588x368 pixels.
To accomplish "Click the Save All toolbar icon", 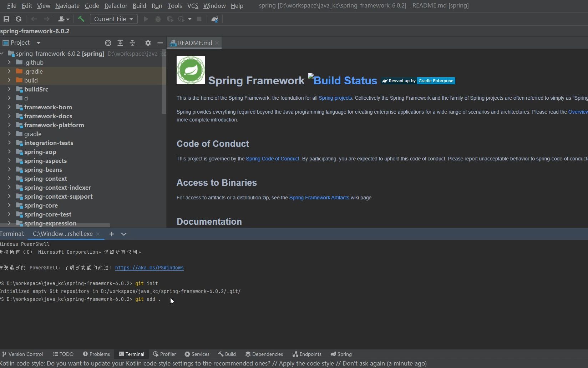I will click(6, 19).
